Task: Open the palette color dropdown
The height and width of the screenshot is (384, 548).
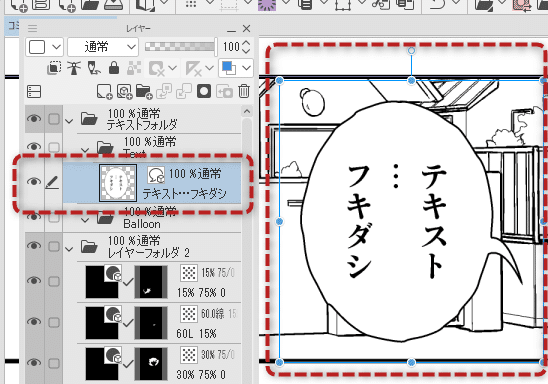Action: point(44,46)
